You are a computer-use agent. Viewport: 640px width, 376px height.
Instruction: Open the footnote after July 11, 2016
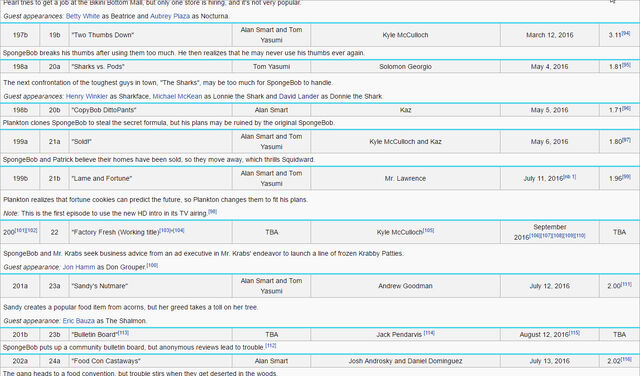[570, 177]
